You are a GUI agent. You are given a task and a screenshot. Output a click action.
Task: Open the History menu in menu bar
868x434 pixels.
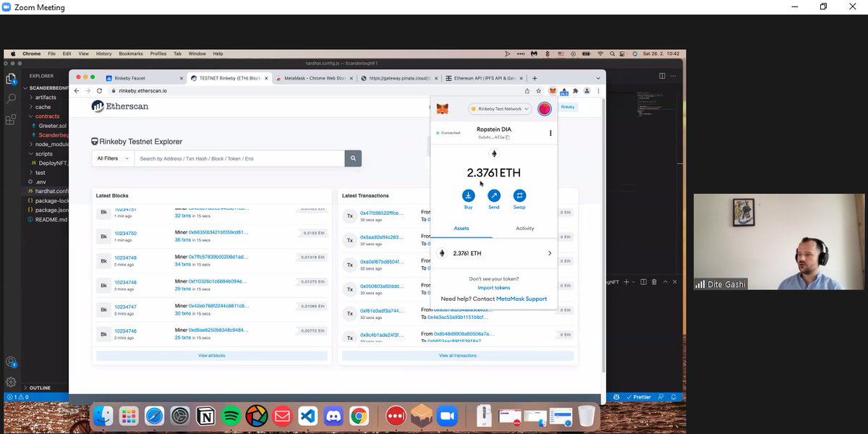click(104, 54)
